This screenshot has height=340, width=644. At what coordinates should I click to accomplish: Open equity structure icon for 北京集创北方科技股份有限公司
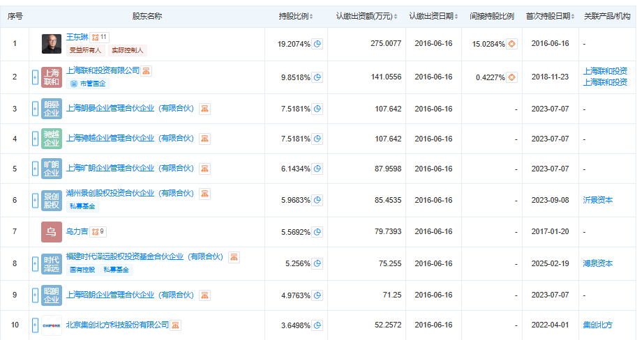click(176, 325)
